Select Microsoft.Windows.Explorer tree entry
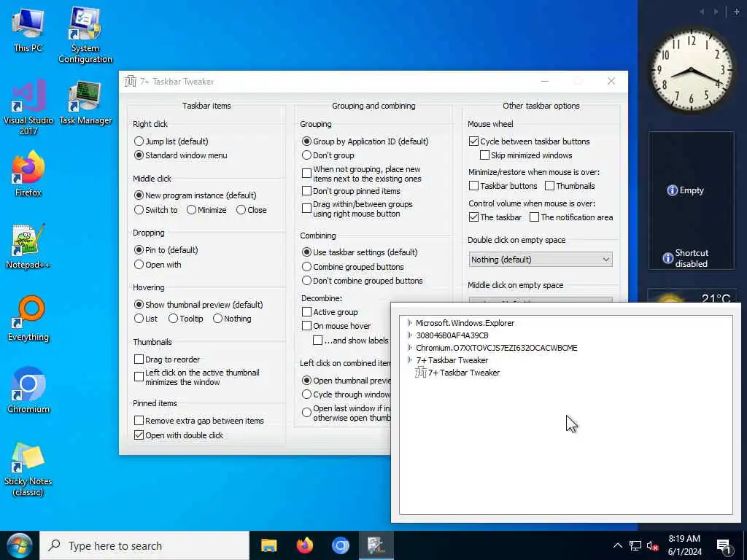This screenshot has height=560, width=747. click(465, 323)
